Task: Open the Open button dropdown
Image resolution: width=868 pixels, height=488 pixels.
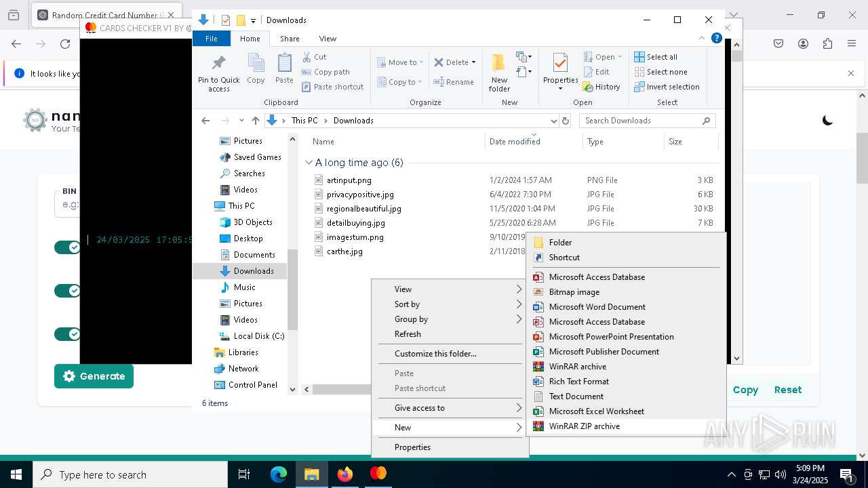Action: (620, 57)
